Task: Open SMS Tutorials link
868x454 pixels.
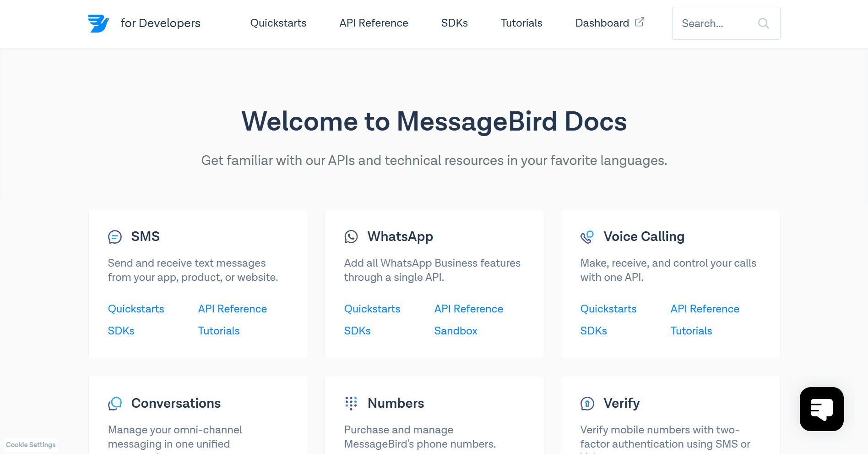Action: click(x=219, y=331)
